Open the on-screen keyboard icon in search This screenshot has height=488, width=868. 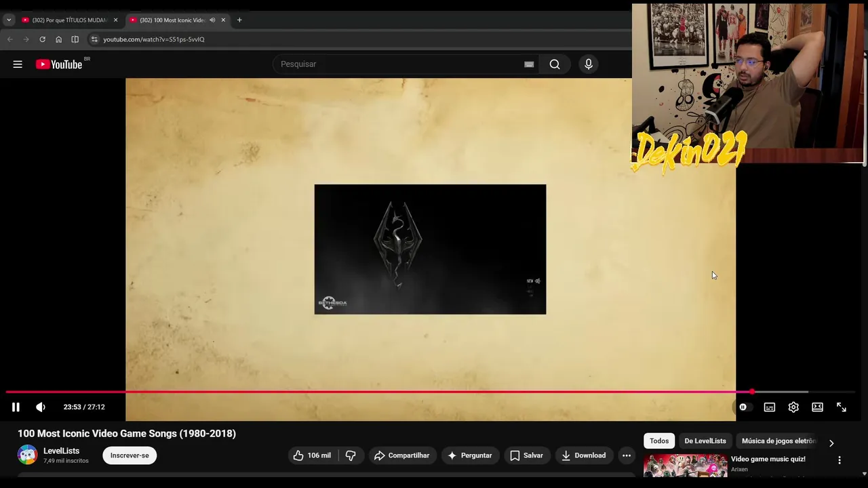pyautogui.click(x=529, y=64)
